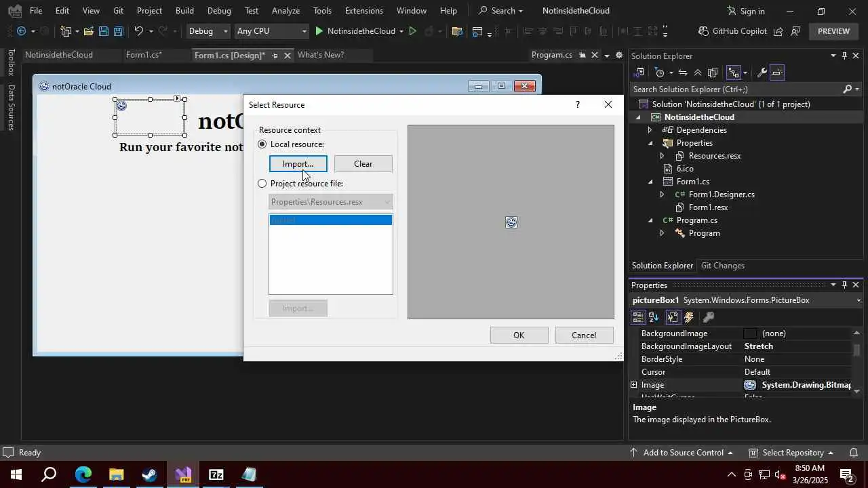Click Pending Changes Filter clock icon
868x488 pixels.
pos(659,73)
